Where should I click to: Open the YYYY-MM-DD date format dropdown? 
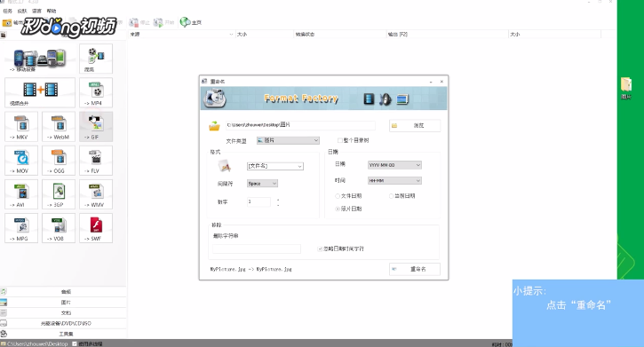394,165
